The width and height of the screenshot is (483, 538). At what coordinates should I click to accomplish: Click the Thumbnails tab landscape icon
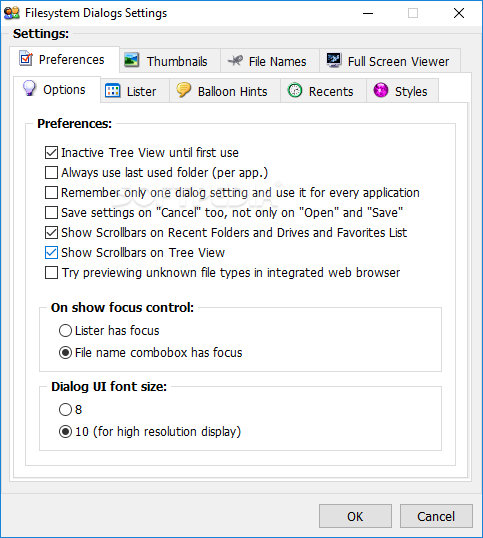coord(131,60)
